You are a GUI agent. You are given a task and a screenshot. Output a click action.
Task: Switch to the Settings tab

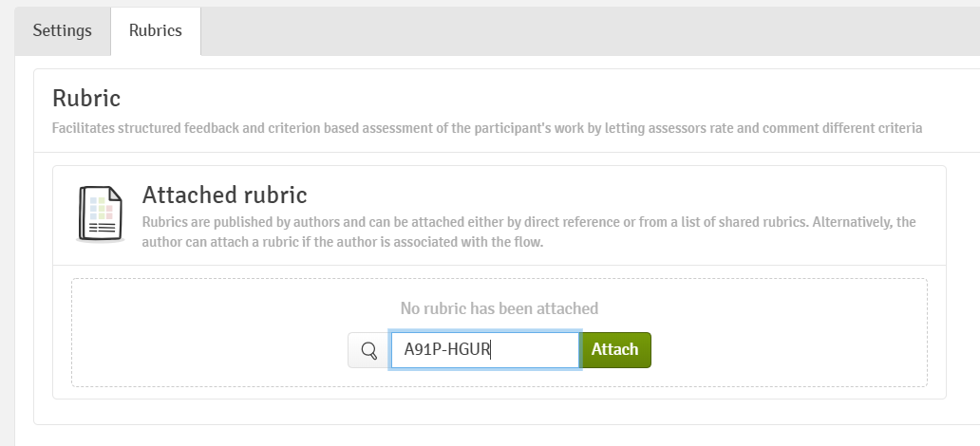pos(63,30)
